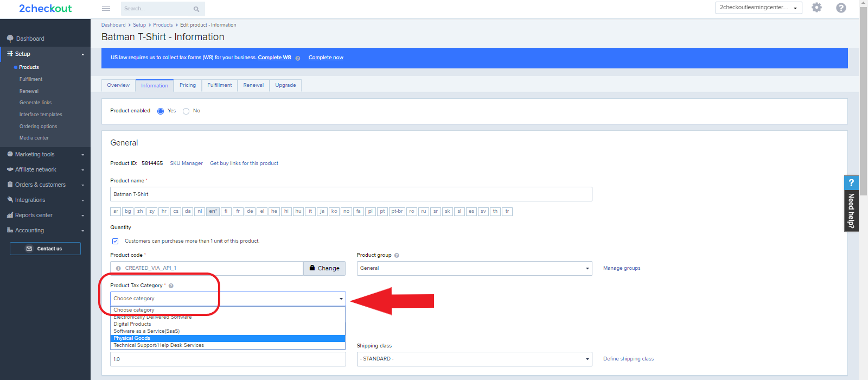
Task: Click the Reports center chart icon
Action: point(10,215)
